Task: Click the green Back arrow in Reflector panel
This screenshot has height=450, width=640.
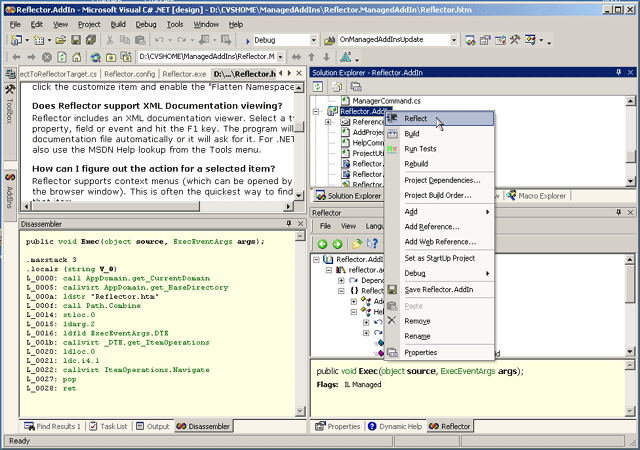Action: (x=322, y=244)
